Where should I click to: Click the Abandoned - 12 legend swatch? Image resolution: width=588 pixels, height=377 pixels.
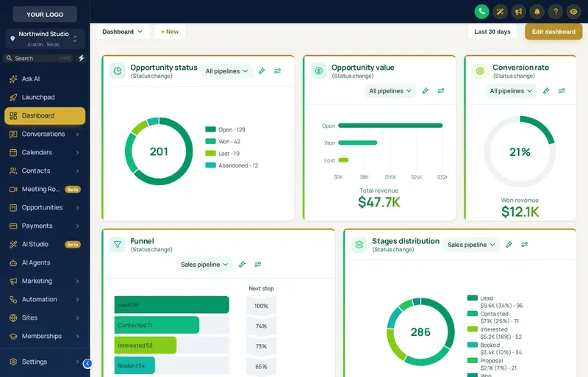pyautogui.click(x=210, y=165)
